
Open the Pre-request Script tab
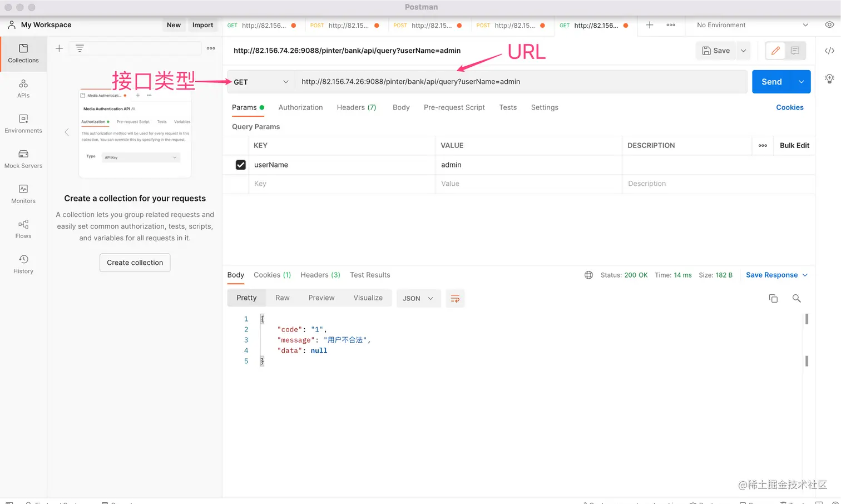454,107
